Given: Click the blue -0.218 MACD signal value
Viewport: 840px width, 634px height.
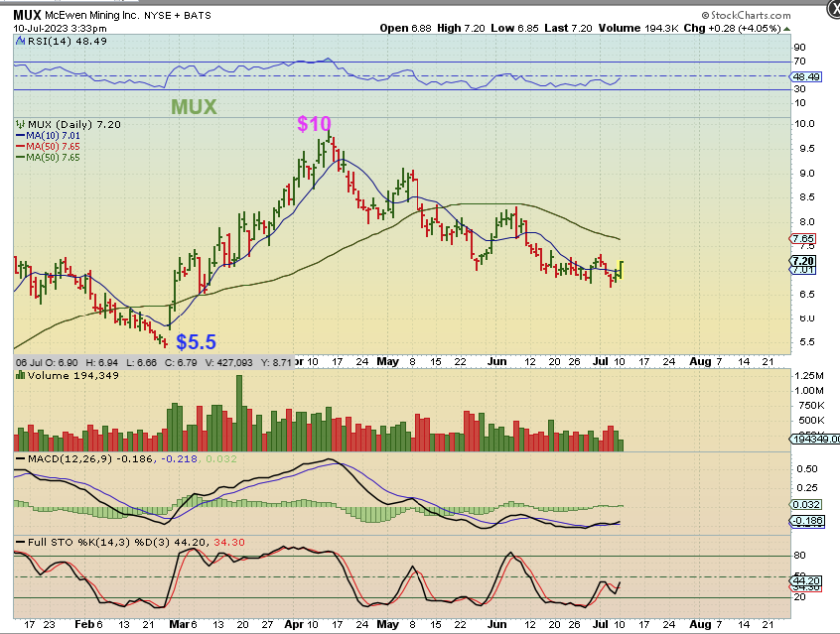Looking at the screenshot, I should 179,459.
